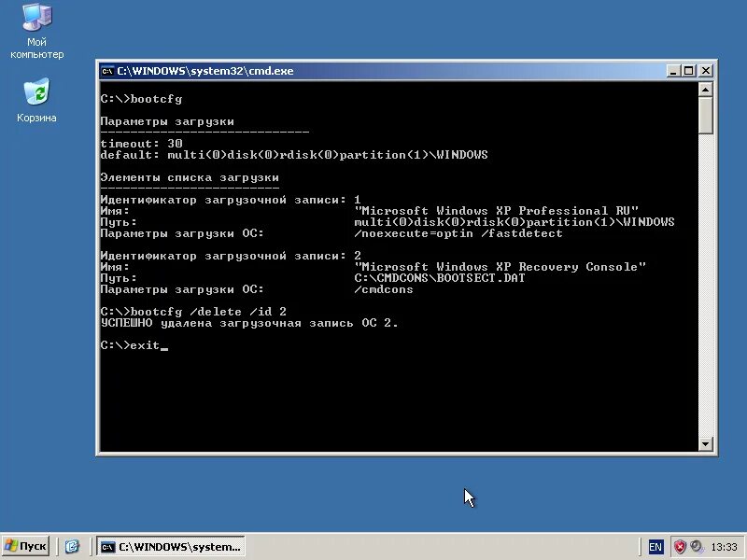747x560 pixels.
Task: Click the scroll down arrow in cmd window
Action: pos(705,444)
